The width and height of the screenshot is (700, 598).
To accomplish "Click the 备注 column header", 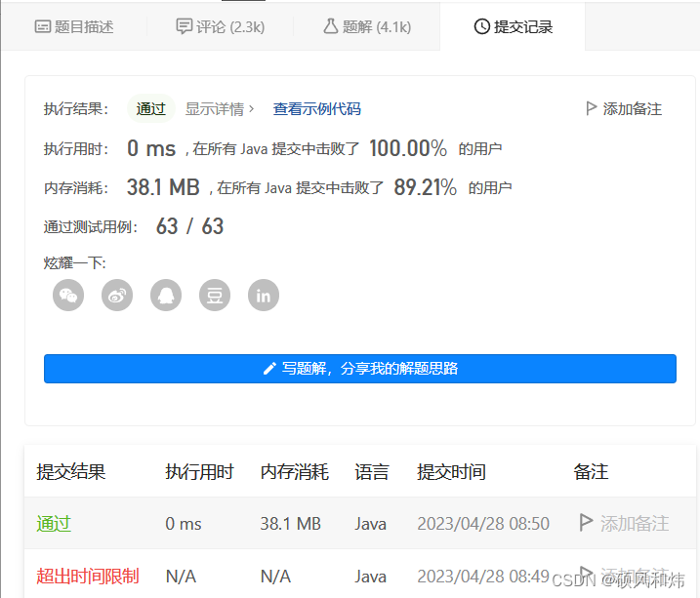I will click(x=591, y=472).
